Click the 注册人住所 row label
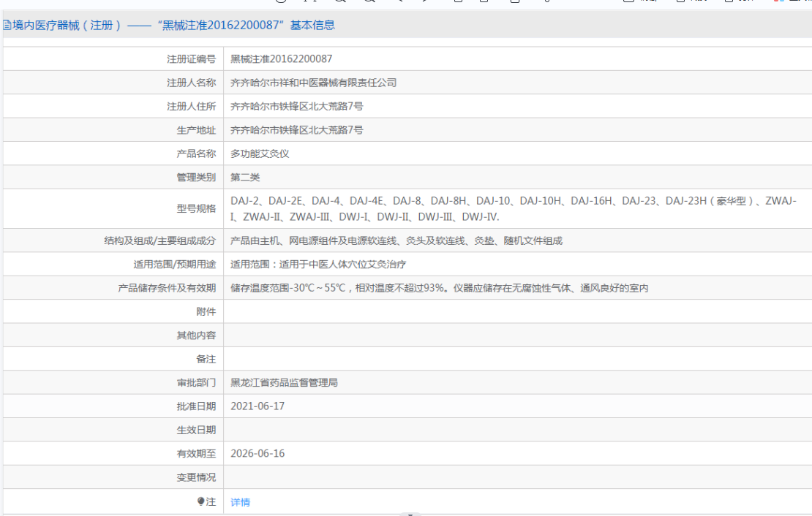The height and width of the screenshot is (516, 812). coord(191,107)
